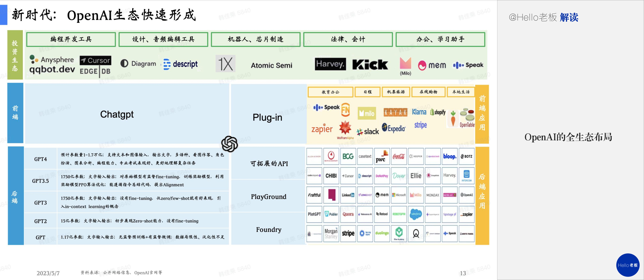Viewport: 644px width, 280px height.
Task: Select the 教育办公 plug-in category
Action: click(330, 92)
